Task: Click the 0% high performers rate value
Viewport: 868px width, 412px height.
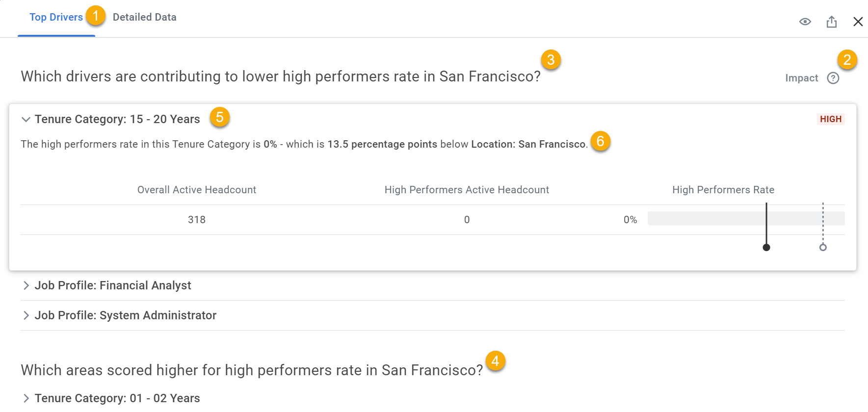Action: [630, 220]
